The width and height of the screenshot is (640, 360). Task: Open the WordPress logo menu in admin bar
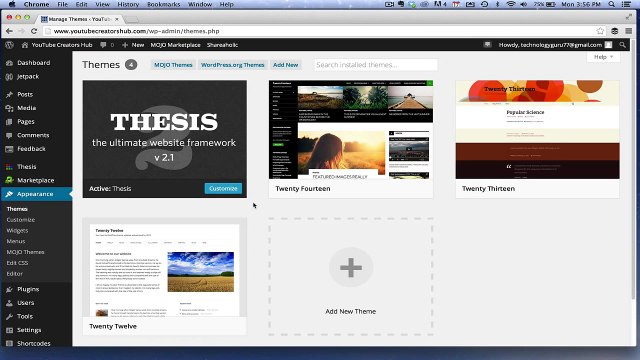[9, 45]
